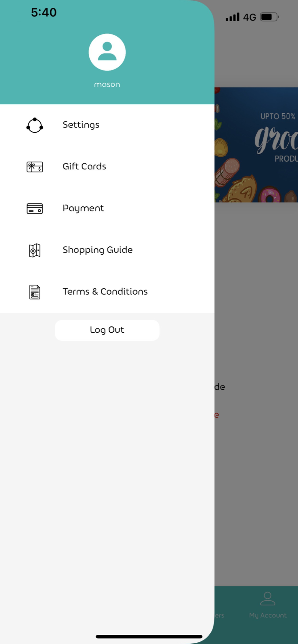The width and height of the screenshot is (298, 644).
Task: View Terms & Conditions text
Action: (105, 291)
